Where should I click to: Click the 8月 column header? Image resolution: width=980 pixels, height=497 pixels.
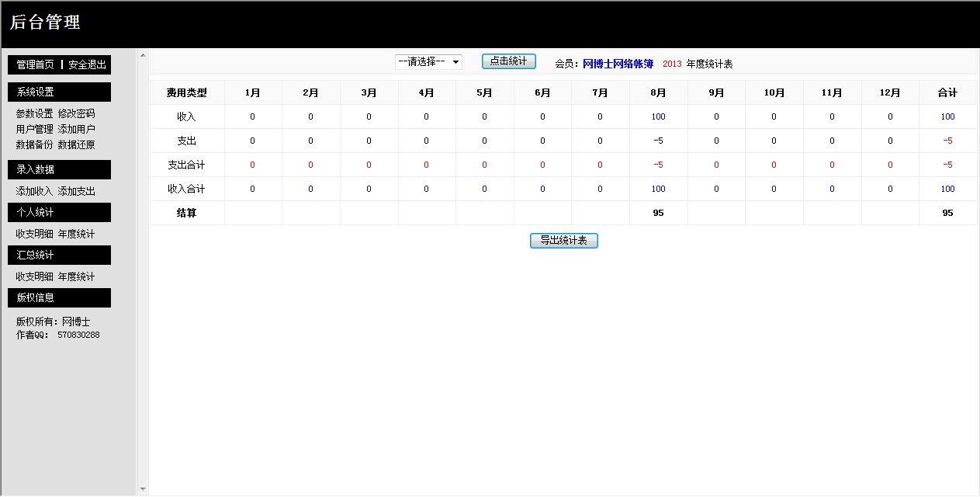(658, 92)
